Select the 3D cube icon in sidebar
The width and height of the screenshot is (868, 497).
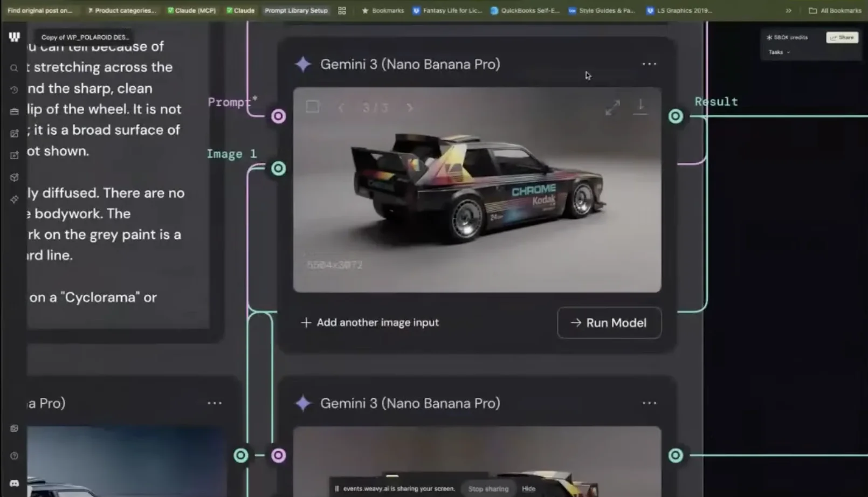(x=15, y=177)
